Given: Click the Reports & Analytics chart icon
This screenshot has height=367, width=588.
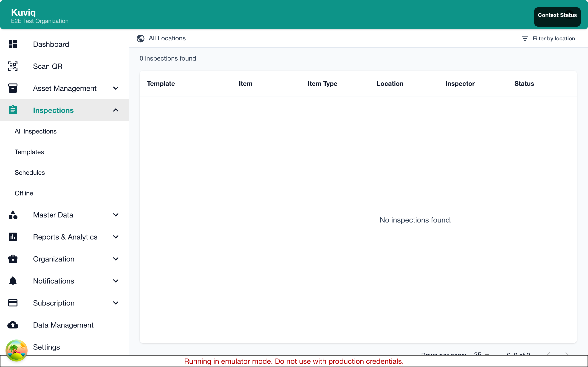Looking at the screenshot, I should 13,237.
